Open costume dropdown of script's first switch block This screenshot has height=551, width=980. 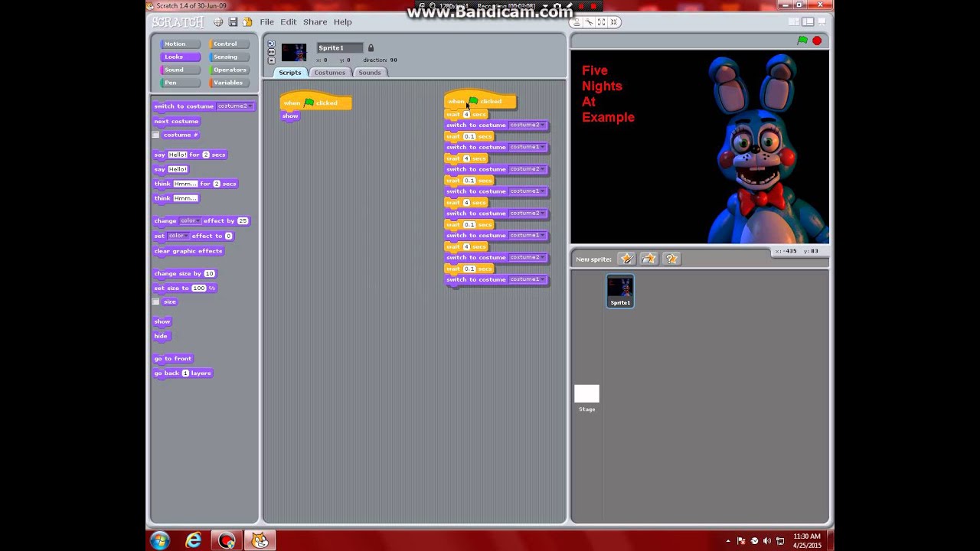pos(527,125)
